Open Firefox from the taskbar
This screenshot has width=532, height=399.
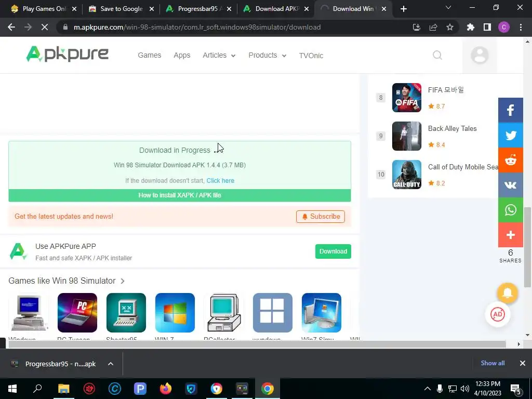(166, 389)
